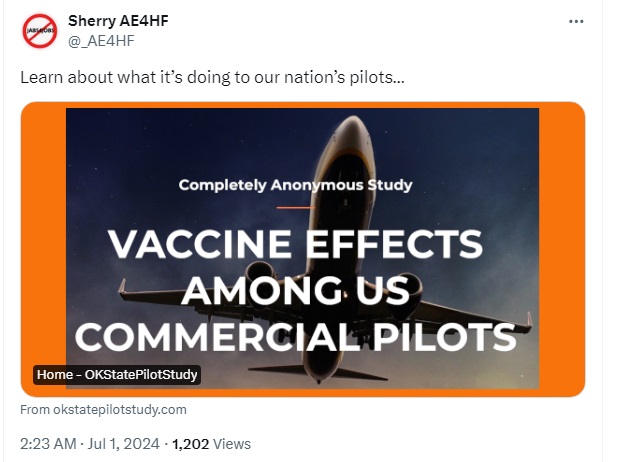Click the airplane tail at image bottom
Screen dimensions: 619x462
[x=318, y=373]
